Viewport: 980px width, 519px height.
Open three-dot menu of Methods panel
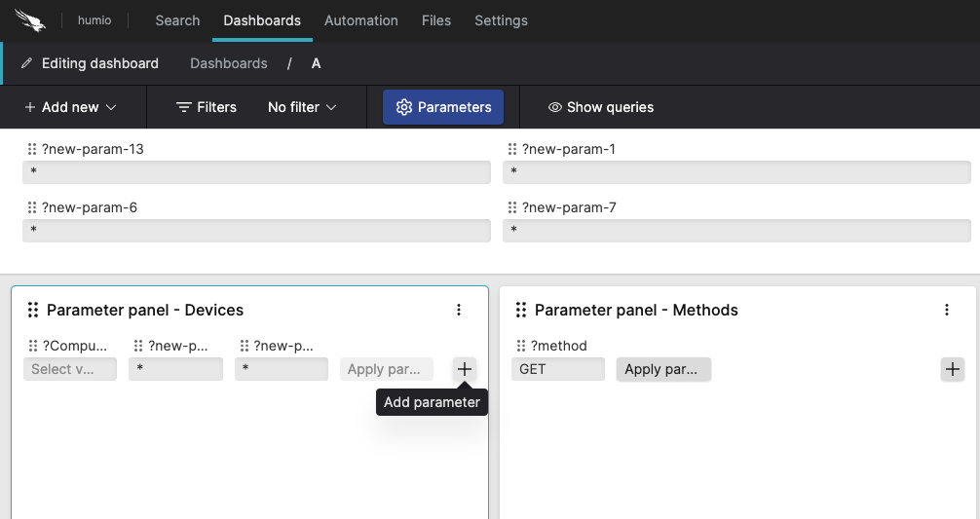947,310
